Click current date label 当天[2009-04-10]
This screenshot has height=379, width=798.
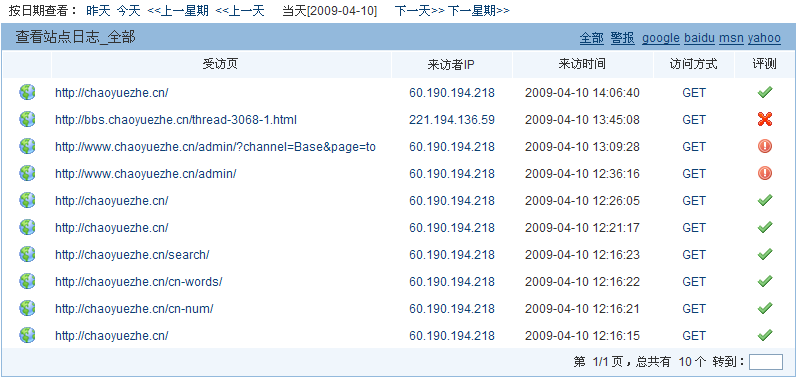point(330,11)
